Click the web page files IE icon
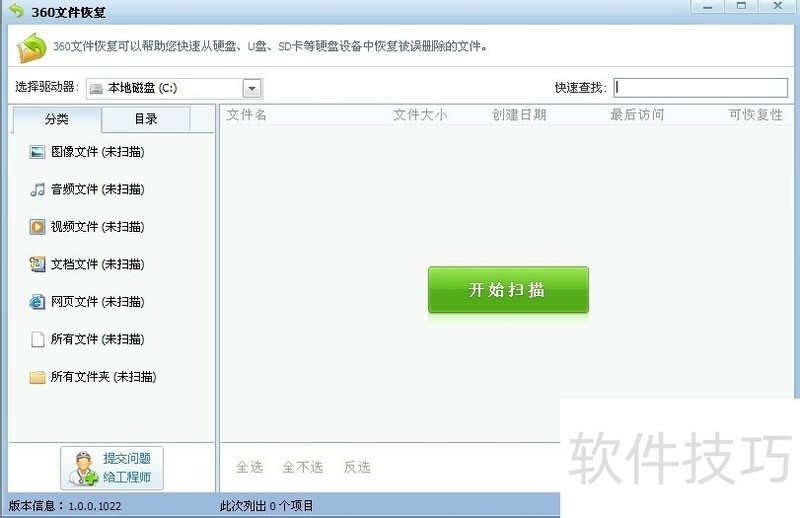Viewport: 800px width, 518px height. click(x=37, y=302)
